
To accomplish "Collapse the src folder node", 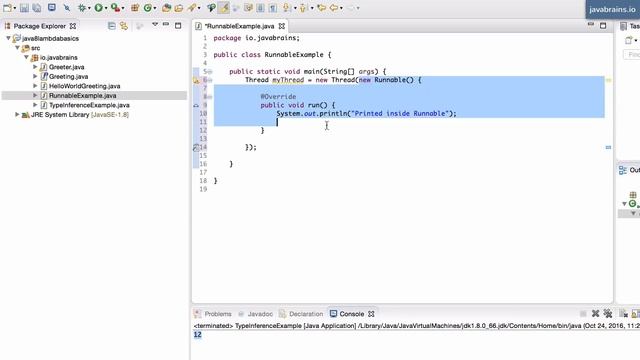I will tap(18, 48).
